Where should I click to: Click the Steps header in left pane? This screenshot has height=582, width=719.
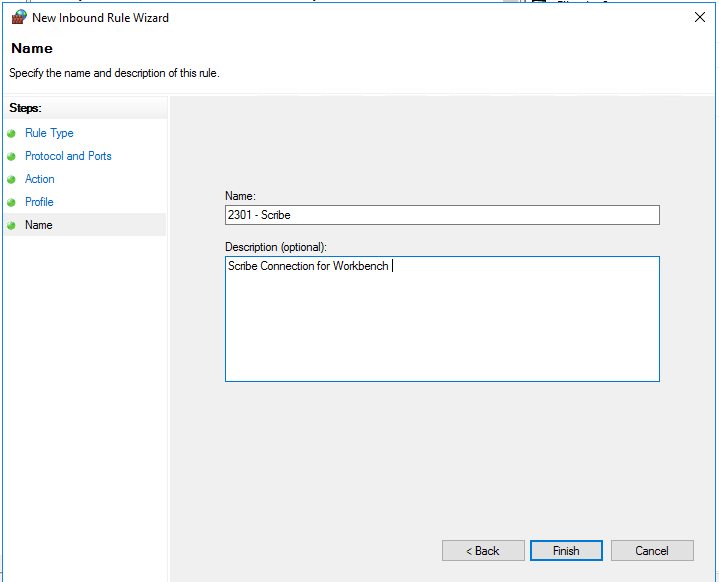[25, 107]
